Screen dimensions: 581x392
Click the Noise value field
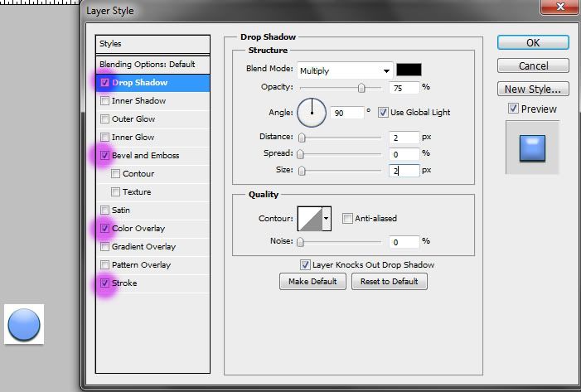point(404,242)
